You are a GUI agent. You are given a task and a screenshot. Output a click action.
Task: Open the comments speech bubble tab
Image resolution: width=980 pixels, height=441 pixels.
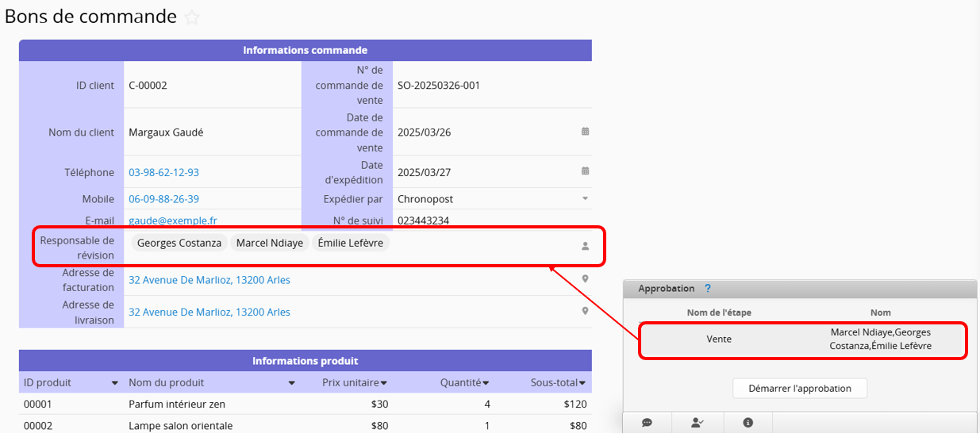pos(647,423)
